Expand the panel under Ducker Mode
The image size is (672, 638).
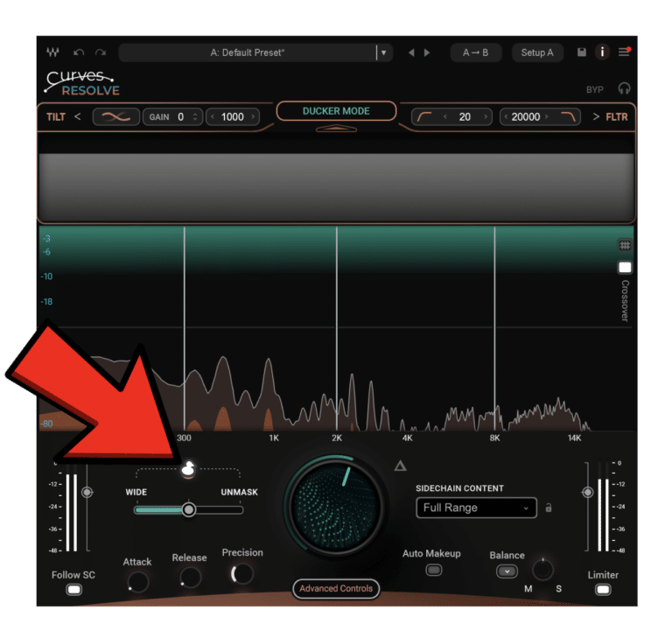point(336,128)
